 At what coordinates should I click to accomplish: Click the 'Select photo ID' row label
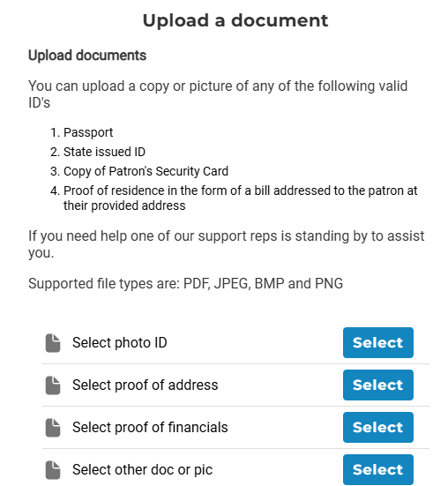120,343
